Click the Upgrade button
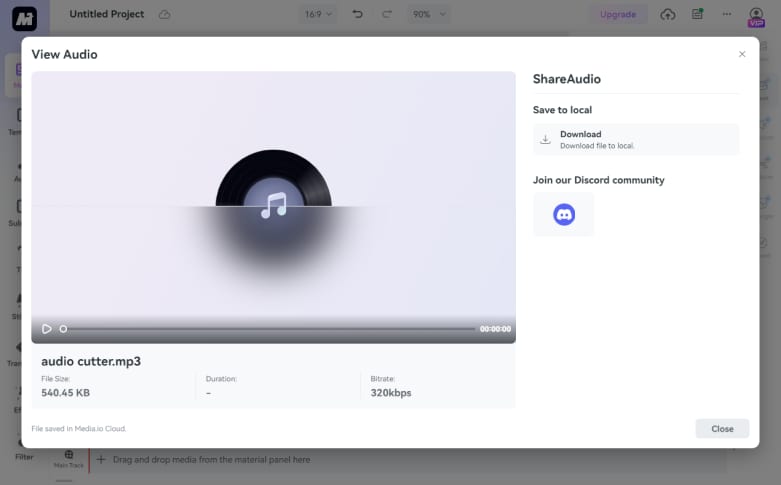 (x=616, y=14)
